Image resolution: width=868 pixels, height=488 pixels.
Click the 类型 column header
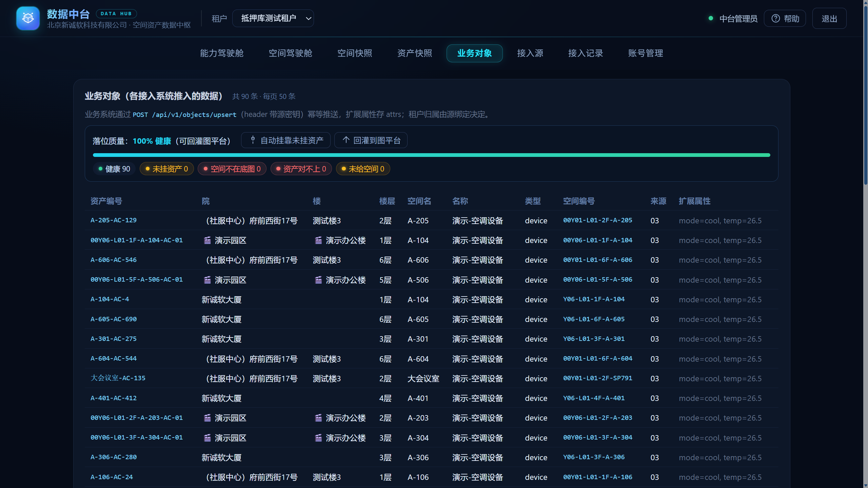point(533,201)
